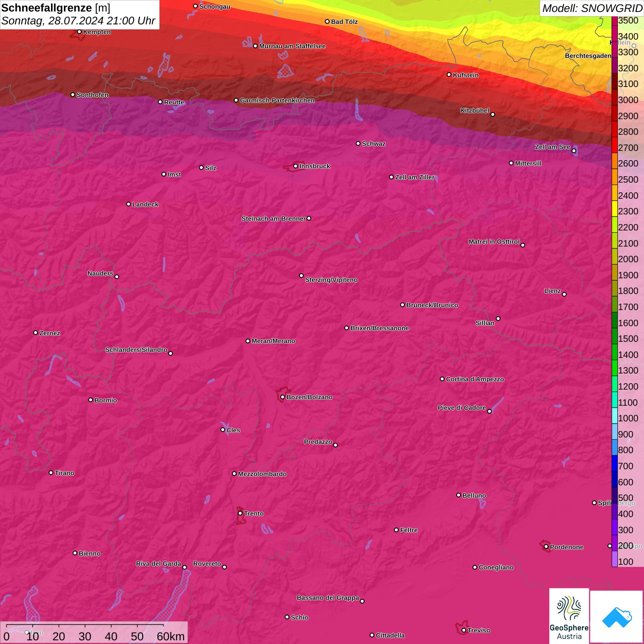Click the Trento city marker
Viewport: 644px width, 644px height.
[x=240, y=513]
